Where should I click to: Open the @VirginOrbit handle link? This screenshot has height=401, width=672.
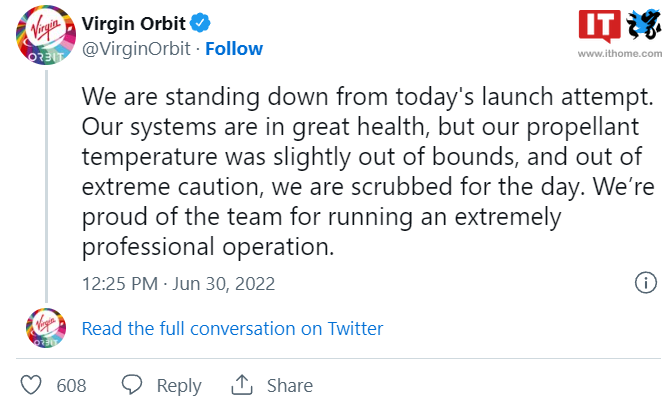[136, 49]
